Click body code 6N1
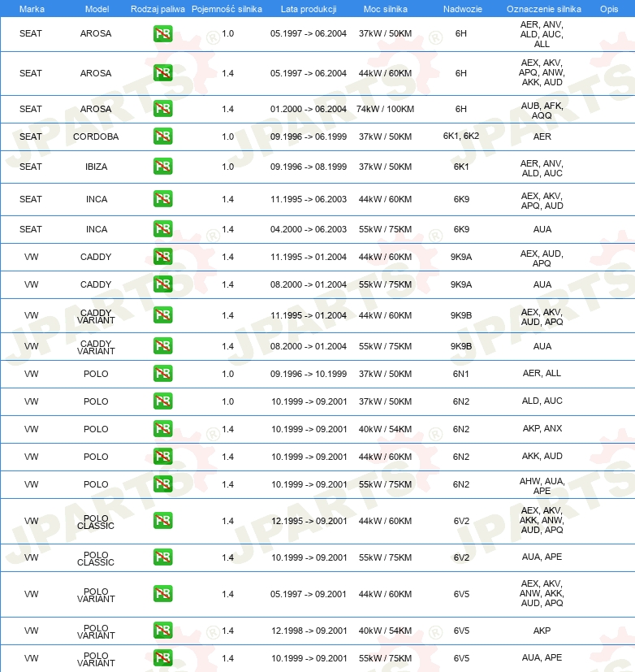The image size is (635, 672). click(x=461, y=374)
